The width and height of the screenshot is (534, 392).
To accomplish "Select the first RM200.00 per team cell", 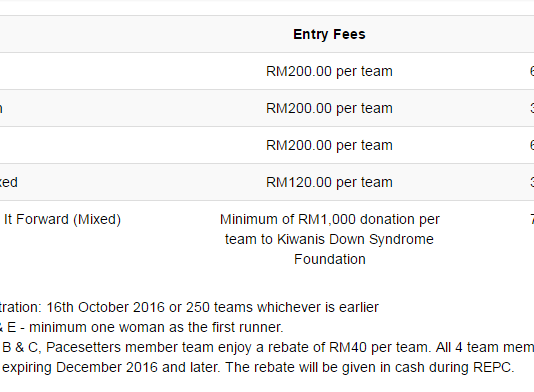I will (x=329, y=72).
